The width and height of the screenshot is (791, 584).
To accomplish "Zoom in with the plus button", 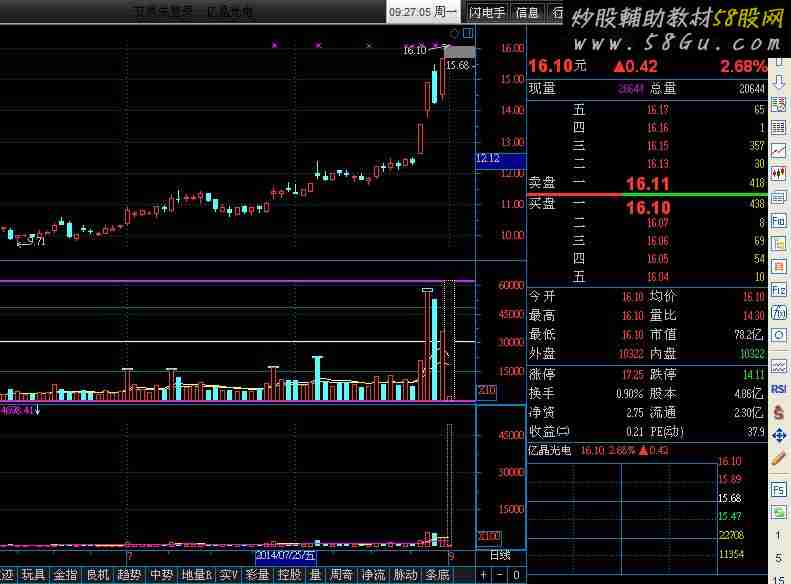I will (x=484, y=575).
